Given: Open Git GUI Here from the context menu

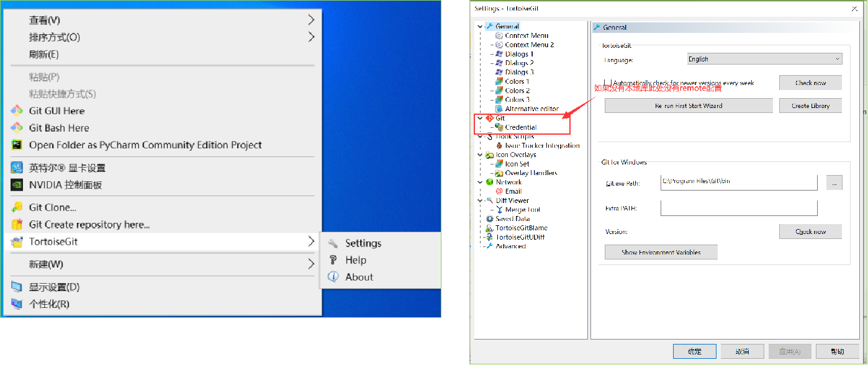Looking at the screenshot, I should click(x=57, y=111).
